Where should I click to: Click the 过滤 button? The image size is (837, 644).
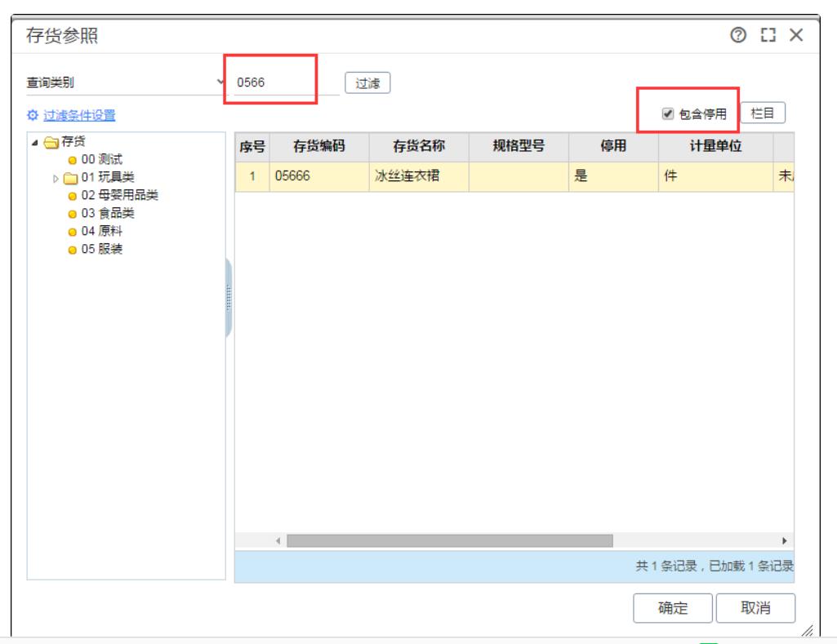pyautogui.click(x=367, y=83)
